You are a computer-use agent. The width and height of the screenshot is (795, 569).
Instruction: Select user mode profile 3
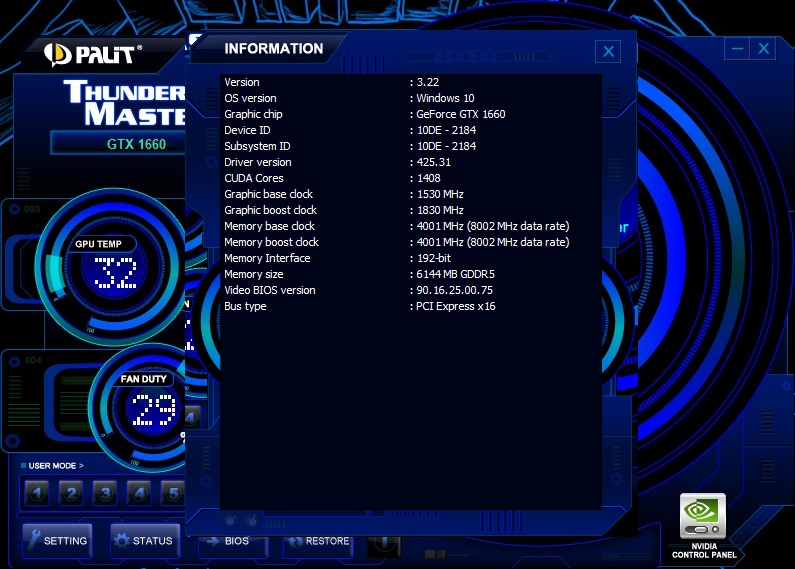105,493
